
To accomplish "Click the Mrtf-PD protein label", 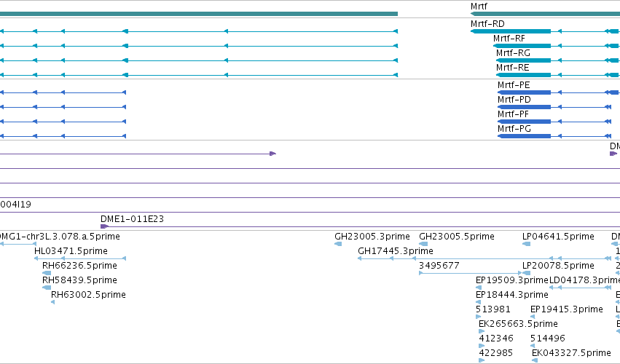I will (514, 100).
